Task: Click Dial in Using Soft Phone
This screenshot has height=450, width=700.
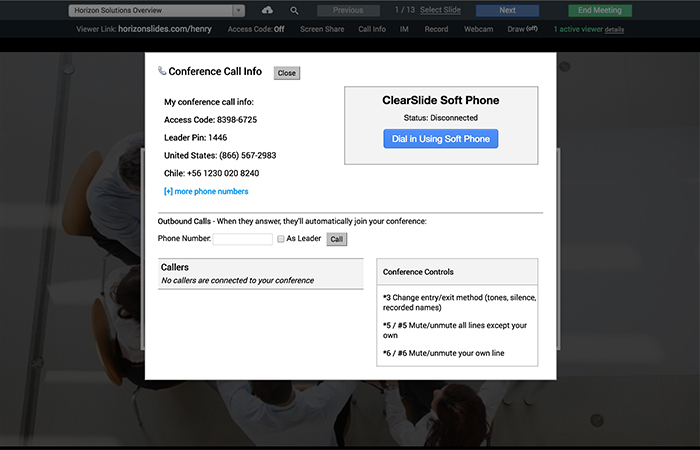Action: pyautogui.click(x=441, y=139)
